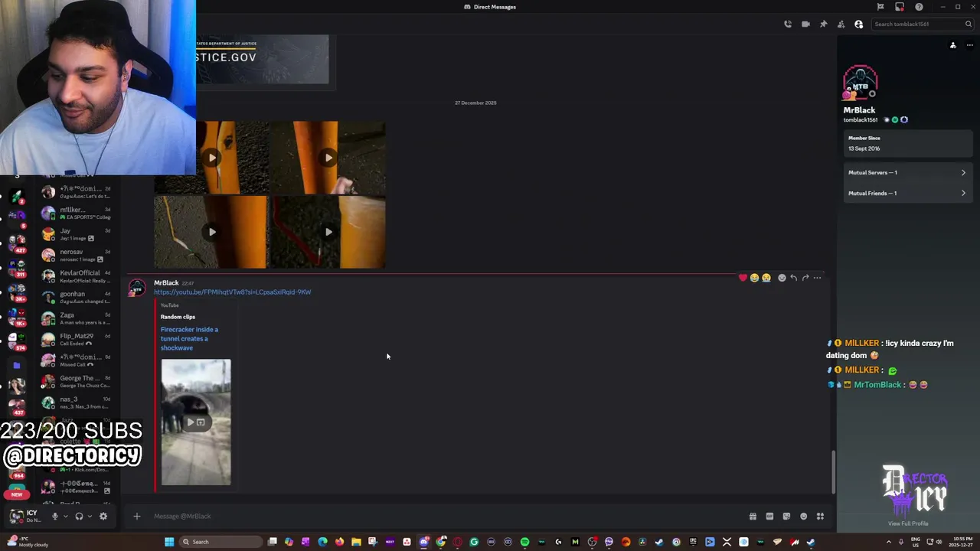The height and width of the screenshot is (551, 980).
Task: Open DM with KevlarOfficial
Action: [x=77, y=276]
